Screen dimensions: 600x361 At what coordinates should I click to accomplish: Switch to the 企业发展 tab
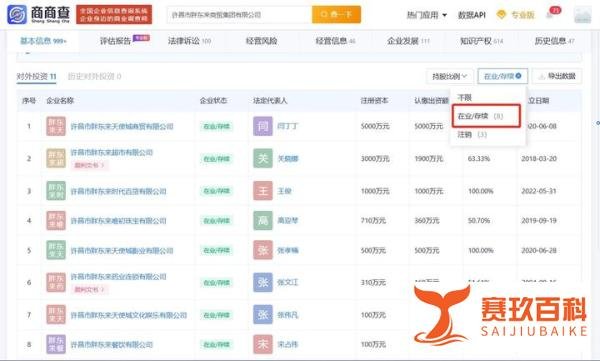(x=408, y=41)
